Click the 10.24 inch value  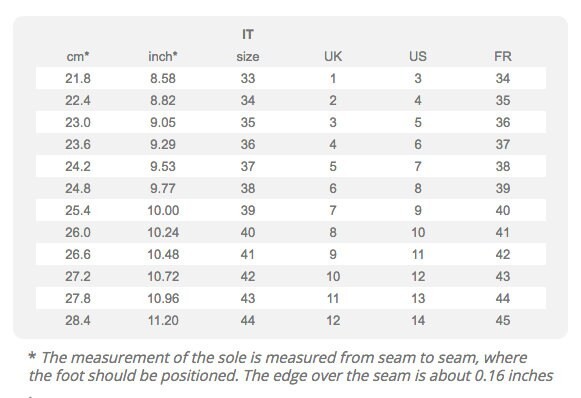click(163, 232)
